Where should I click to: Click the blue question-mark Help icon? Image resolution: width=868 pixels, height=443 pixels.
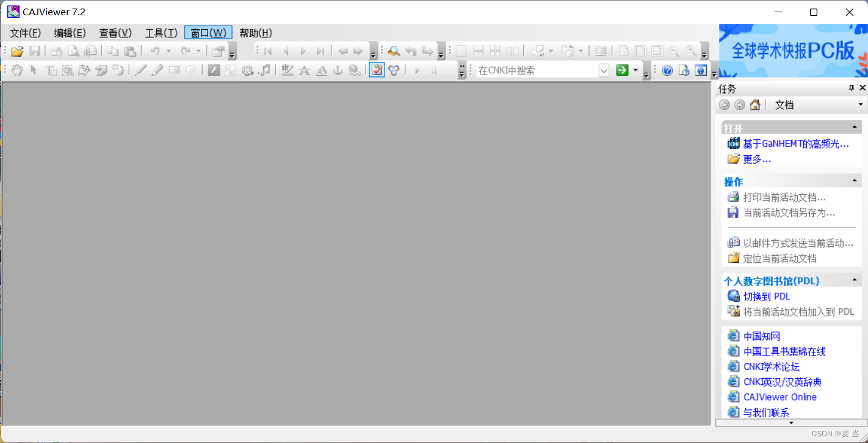[x=667, y=70]
